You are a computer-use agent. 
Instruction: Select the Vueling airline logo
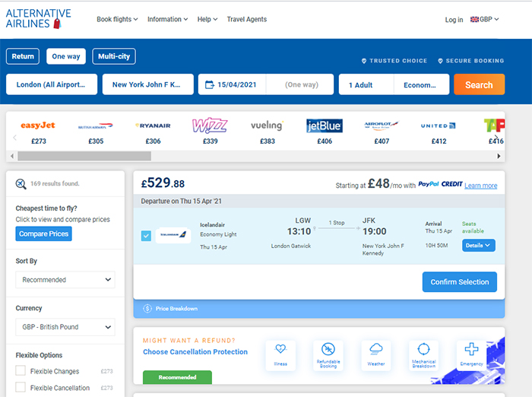[268, 125]
